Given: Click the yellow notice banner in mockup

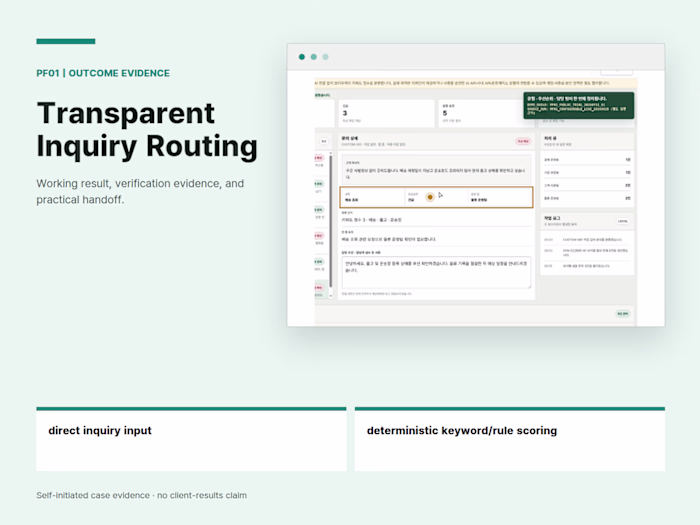Looking at the screenshot, I should tap(476, 83).
